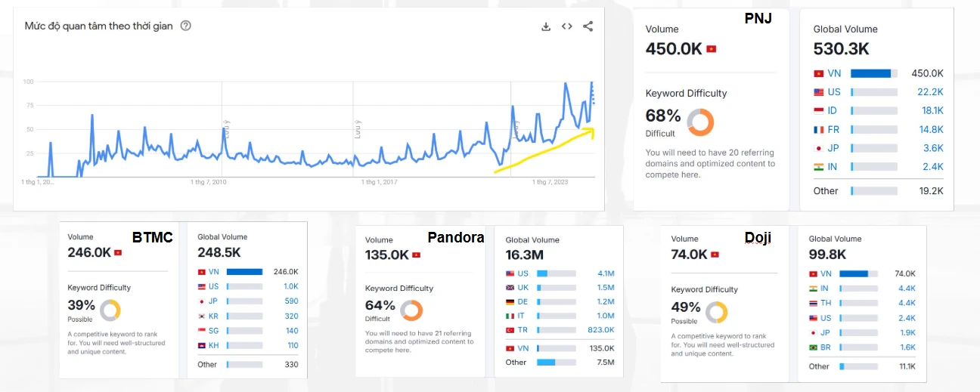Click the Vietnam flag beside Pandora volume 135.0K

coord(416,255)
